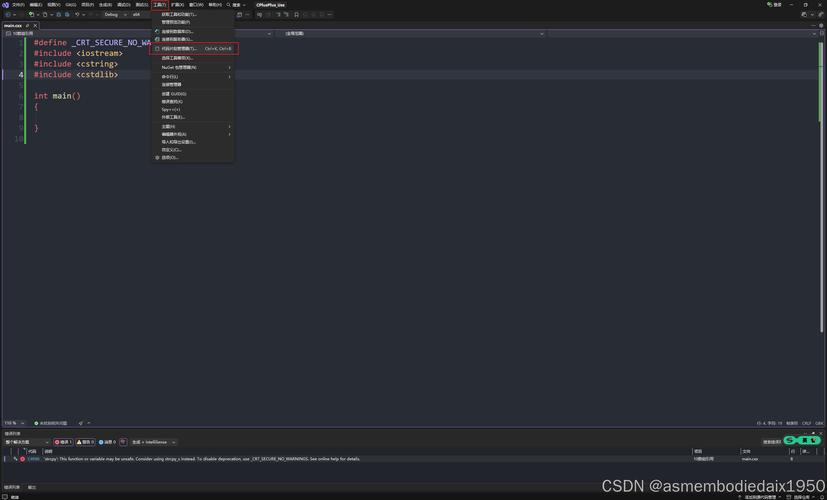Switch to the 错误列表 bottom tab

pos(12,487)
